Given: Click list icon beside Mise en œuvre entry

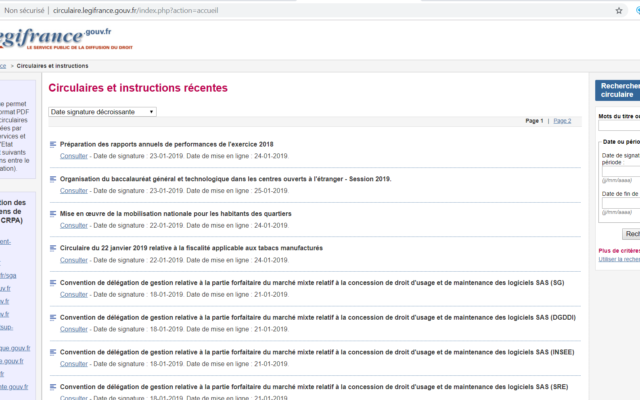Looking at the screenshot, I should 53,213.
